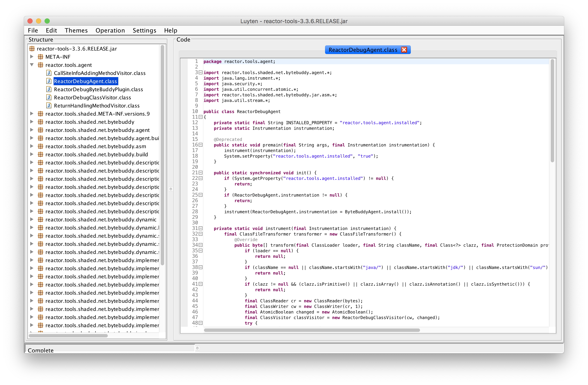588x385 pixels.
Task: Click the package icon next to META-INF
Action: [x=40, y=57]
